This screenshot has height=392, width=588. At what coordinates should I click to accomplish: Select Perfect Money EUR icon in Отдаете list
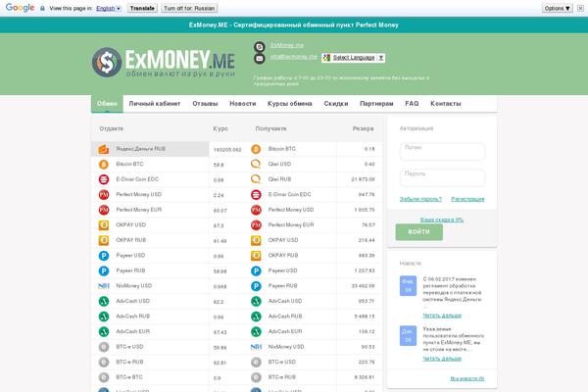(104, 210)
